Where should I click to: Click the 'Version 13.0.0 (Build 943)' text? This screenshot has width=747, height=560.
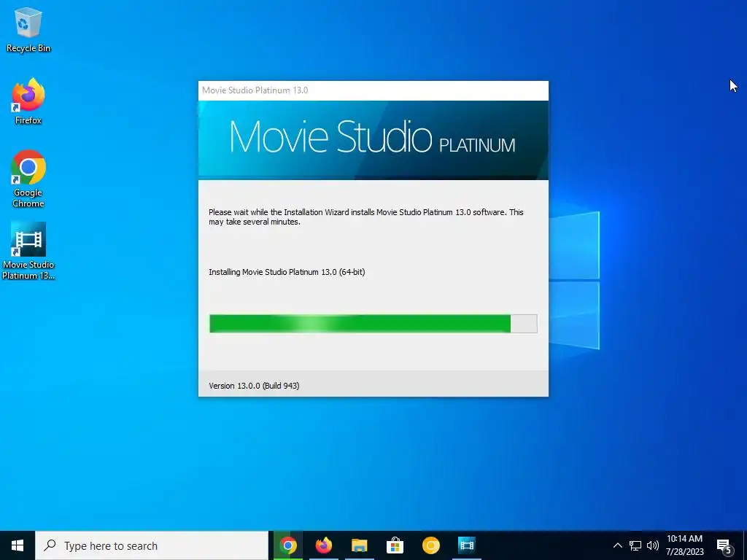[254, 386]
